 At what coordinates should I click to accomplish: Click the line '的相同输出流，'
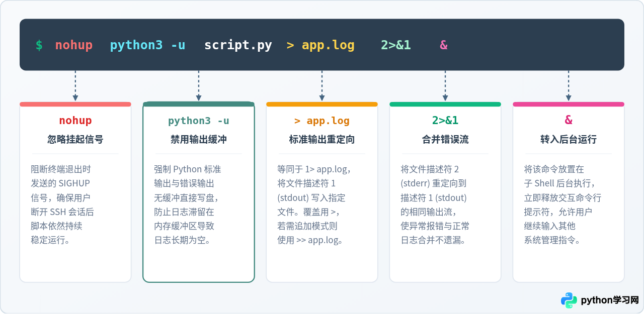pyautogui.click(x=429, y=212)
